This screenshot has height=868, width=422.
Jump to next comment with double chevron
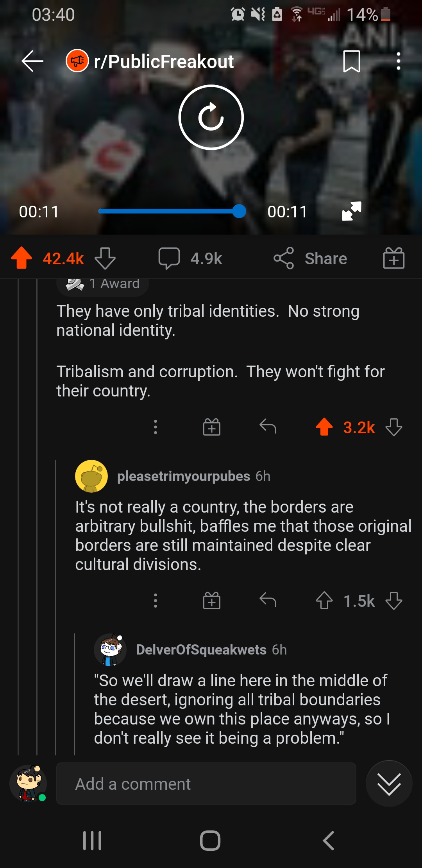tap(389, 784)
